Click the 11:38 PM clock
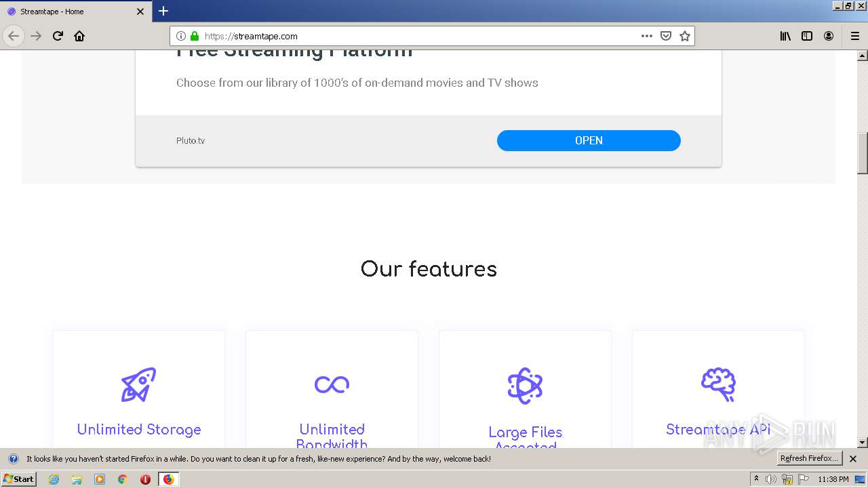Image resolution: width=868 pixels, height=488 pixels. (x=833, y=479)
